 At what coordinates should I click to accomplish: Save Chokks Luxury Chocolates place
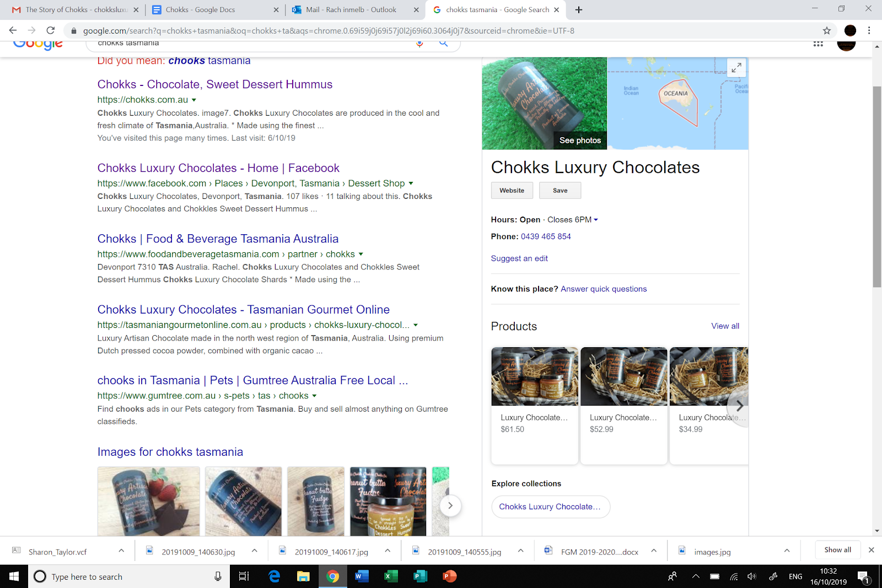pos(560,190)
